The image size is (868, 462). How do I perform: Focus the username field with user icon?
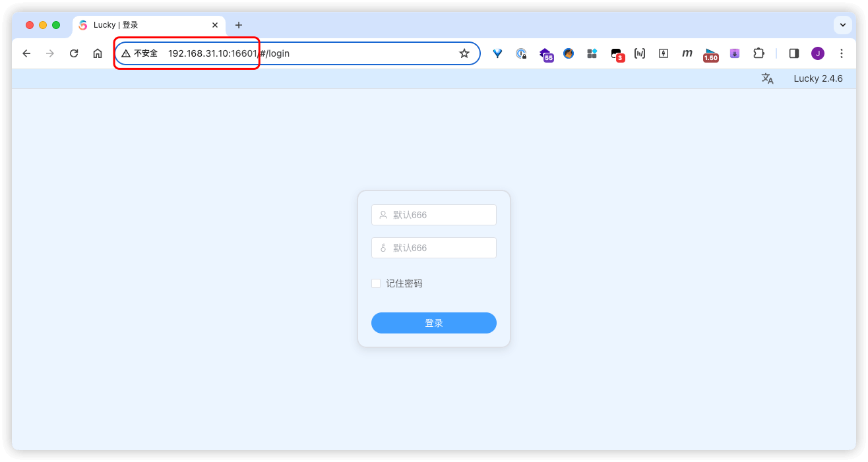[434, 215]
